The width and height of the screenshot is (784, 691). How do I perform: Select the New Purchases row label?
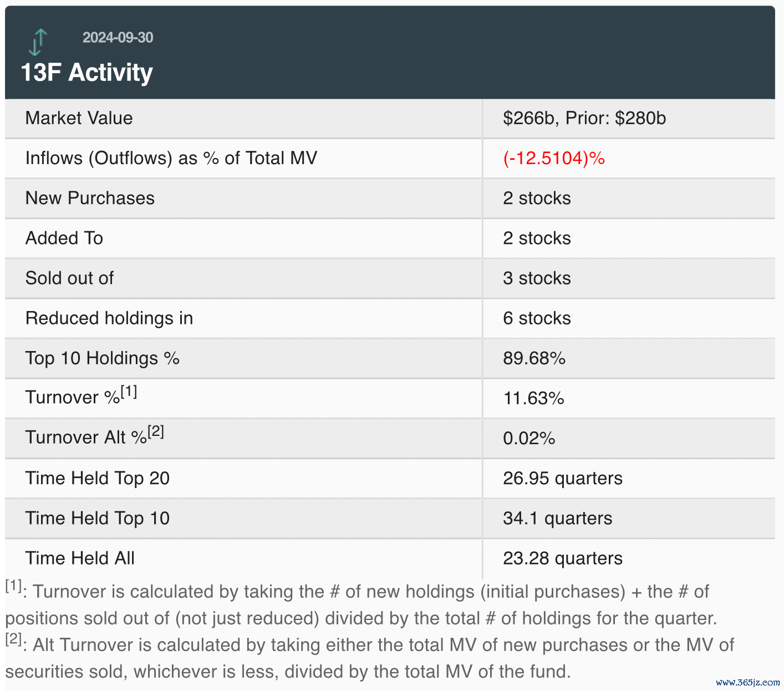90,198
